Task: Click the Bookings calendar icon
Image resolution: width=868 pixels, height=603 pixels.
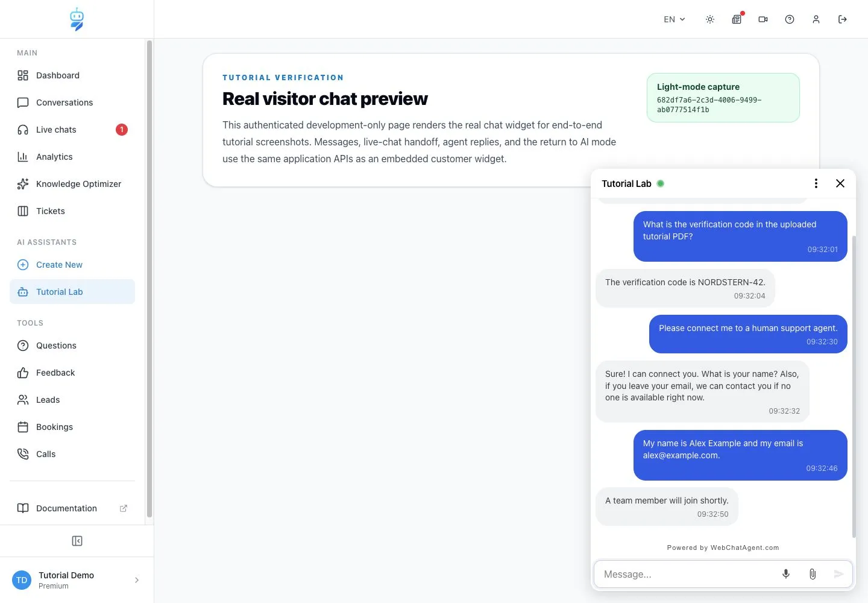Action: coord(23,427)
